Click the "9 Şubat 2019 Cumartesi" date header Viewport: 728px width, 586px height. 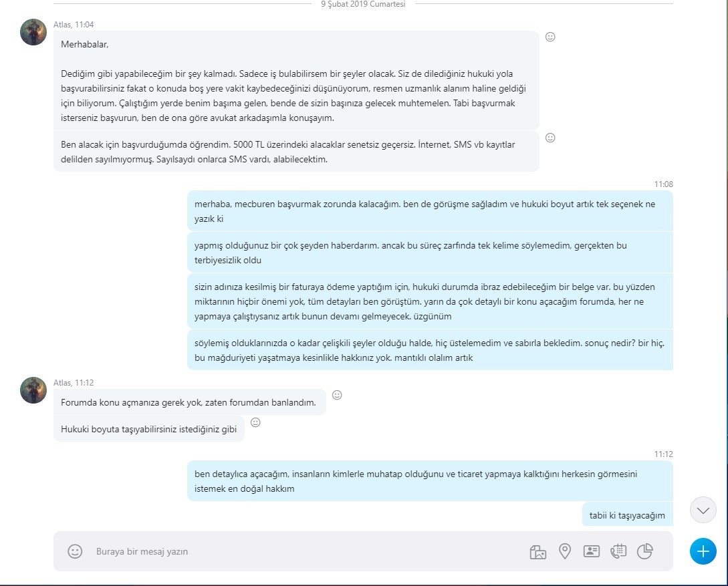point(363,4)
